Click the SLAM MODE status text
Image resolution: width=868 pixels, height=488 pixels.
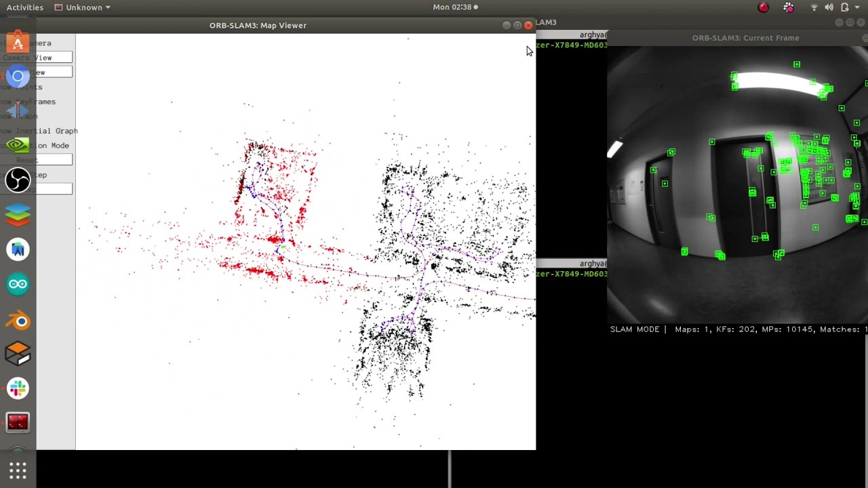pos(635,329)
